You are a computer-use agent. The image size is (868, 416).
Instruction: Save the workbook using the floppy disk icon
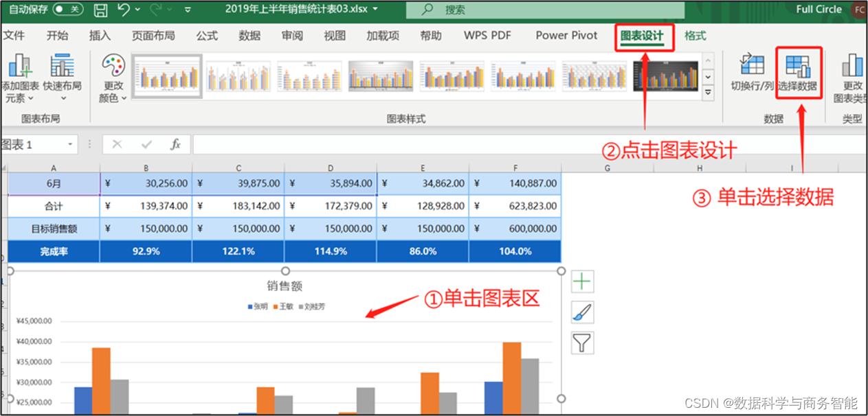coord(100,10)
